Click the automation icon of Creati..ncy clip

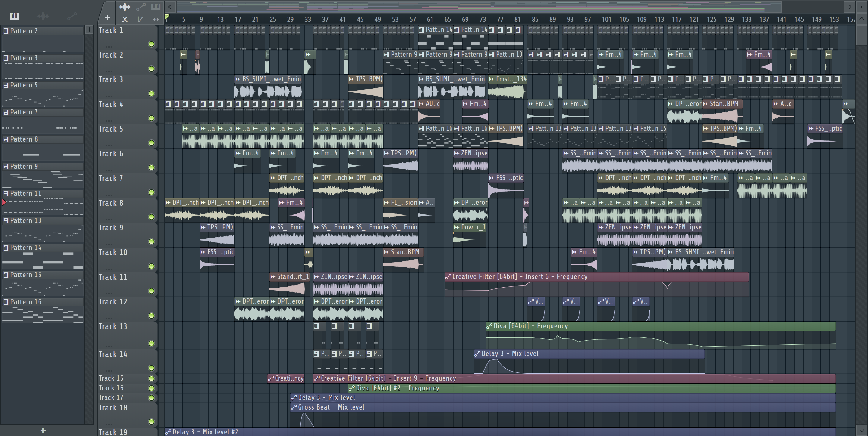click(271, 378)
